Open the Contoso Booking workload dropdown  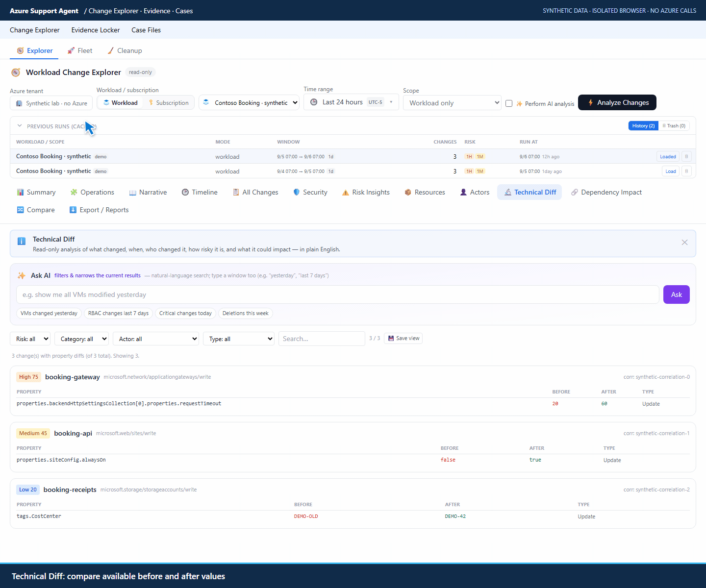click(249, 102)
